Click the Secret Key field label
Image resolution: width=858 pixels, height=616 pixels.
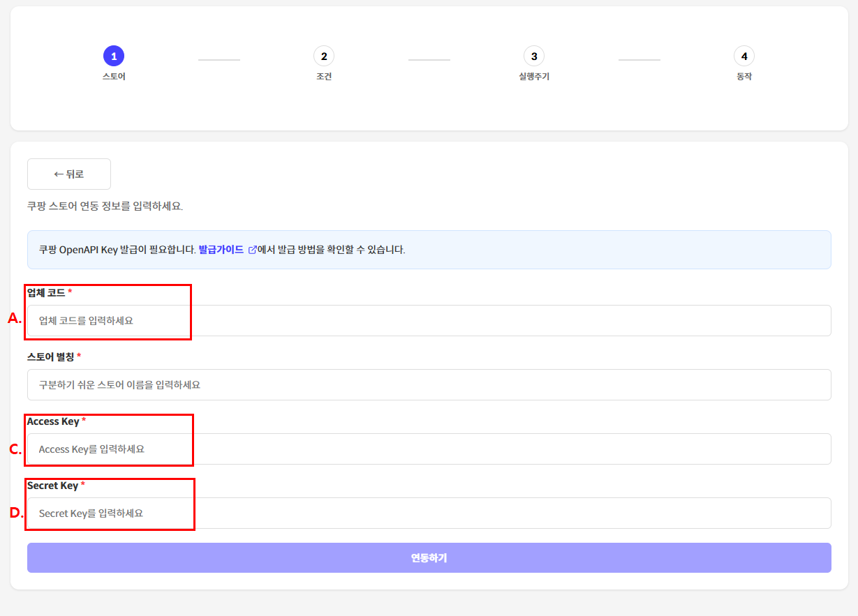click(x=52, y=486)
